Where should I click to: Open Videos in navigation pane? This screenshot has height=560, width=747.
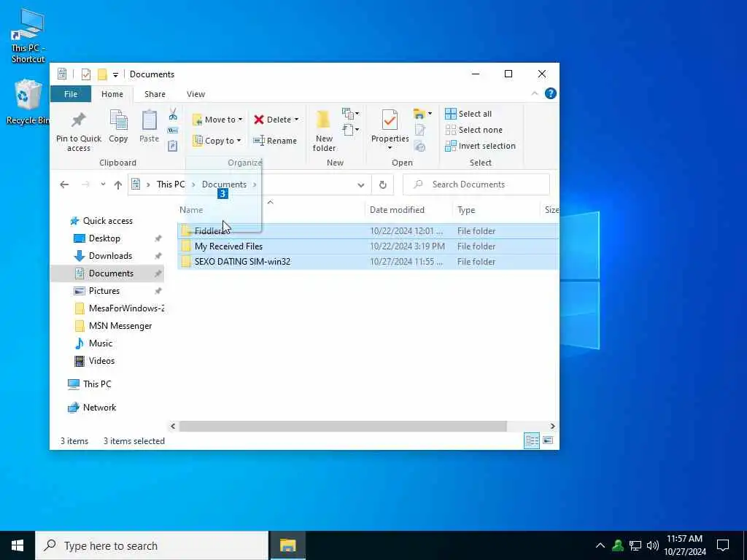click(101, 361)
